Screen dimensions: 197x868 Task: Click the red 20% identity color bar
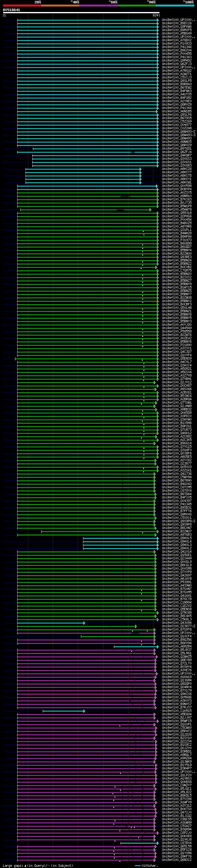click(22, 6)
